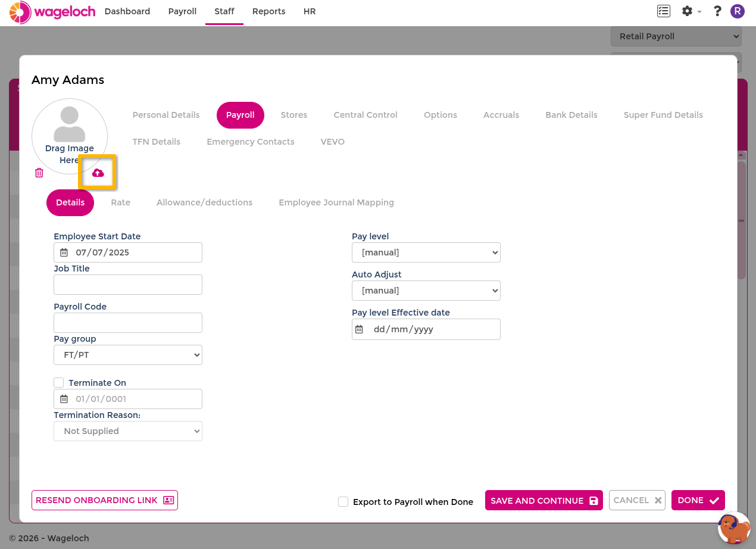Click the cloud upload image icon
Screen dimensions: 756x549
(98, 173)
